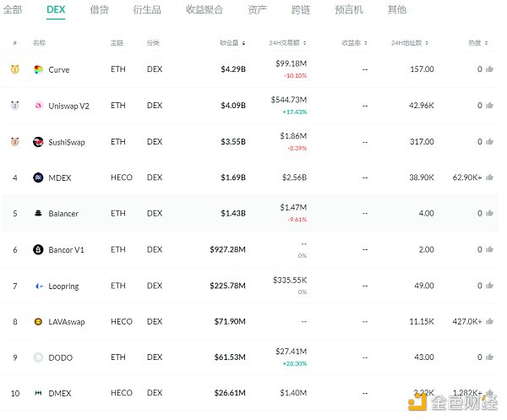Viewport: 507px width, 420px height.
Task: Sort by 锁仓量 column arrow
Action: pyautogui.click(x=244, y=42)
